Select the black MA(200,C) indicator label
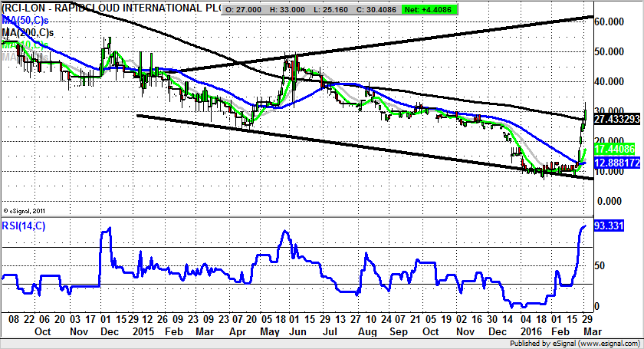644x349 pixels. (x=31, y=33)
